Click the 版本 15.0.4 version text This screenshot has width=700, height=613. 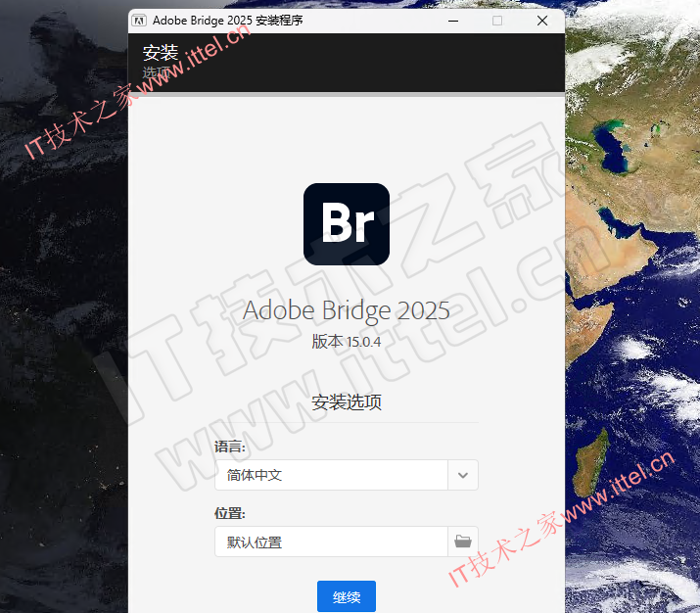[x=347, y=342]
